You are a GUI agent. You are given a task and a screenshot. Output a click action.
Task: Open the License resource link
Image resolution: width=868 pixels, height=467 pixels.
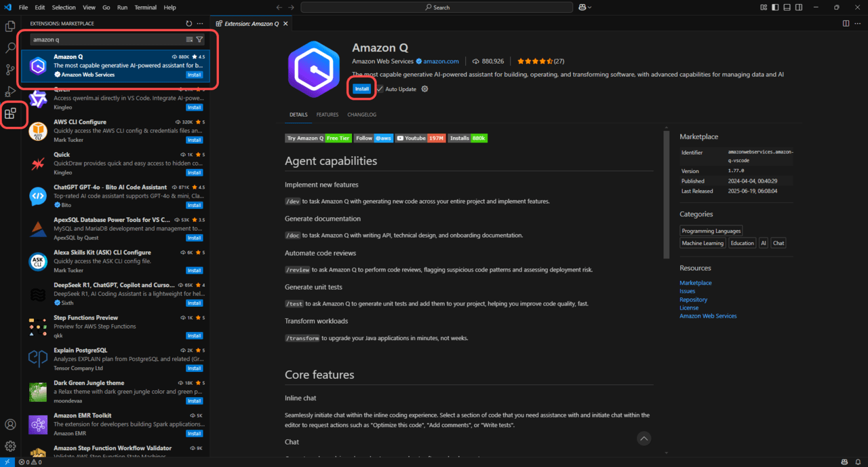pos(689,307)
